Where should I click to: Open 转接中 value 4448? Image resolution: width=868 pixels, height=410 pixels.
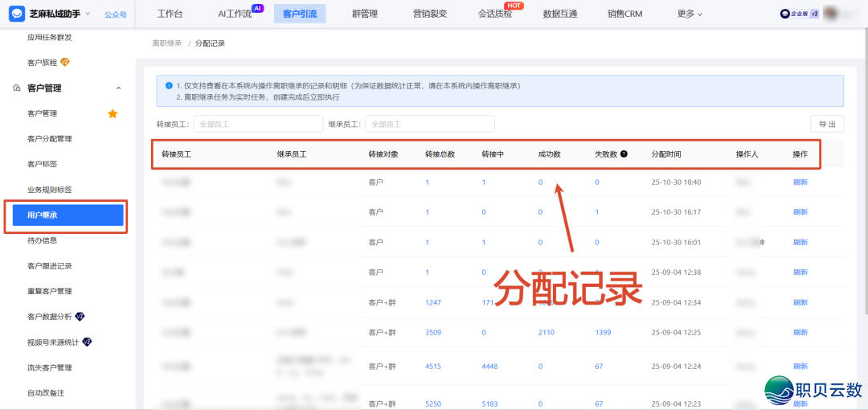coord(490,367)
